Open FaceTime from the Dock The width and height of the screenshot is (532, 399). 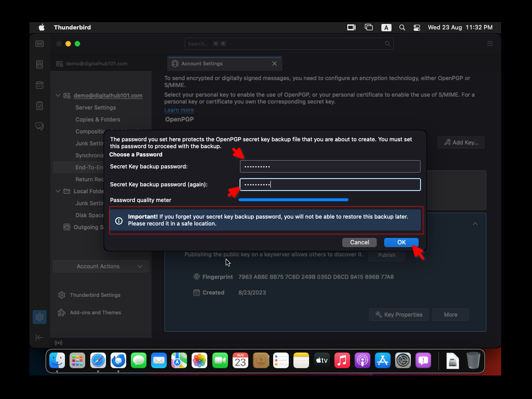point(220,360)
